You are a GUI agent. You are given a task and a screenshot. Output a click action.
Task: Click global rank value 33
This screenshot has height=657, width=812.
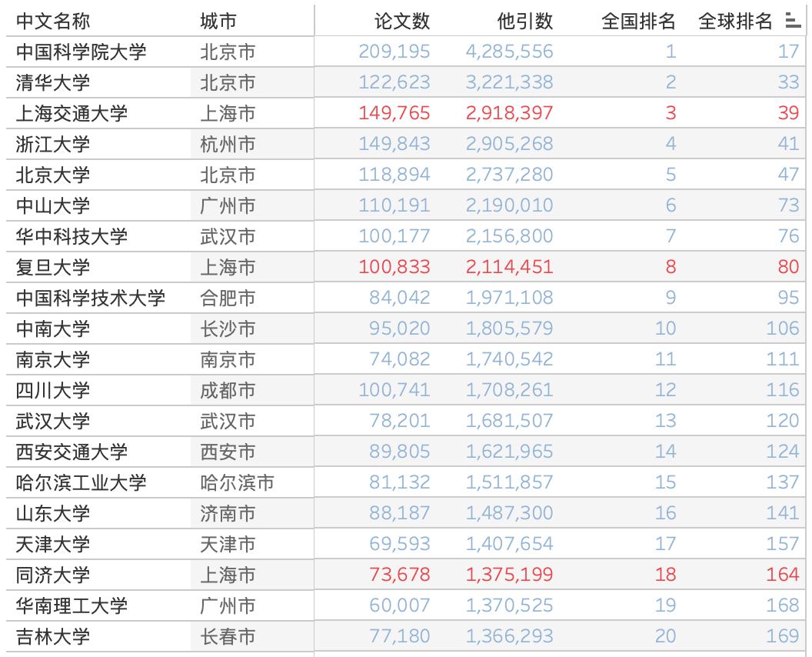tap(788, 82)
